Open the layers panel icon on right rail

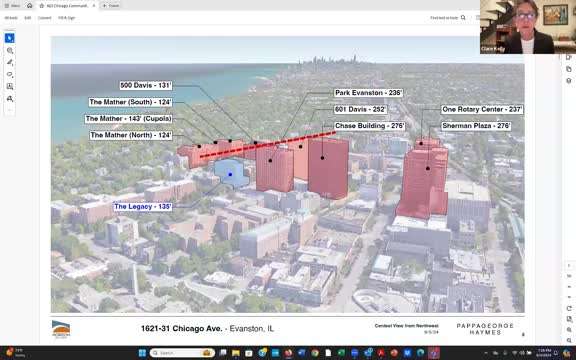pyautogui.click(x=569, y=81)
